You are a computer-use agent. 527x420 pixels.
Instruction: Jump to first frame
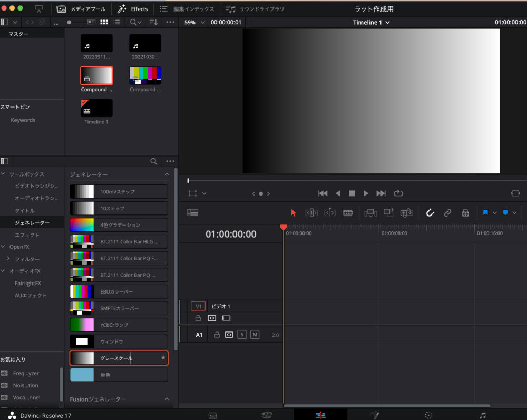[323, 193]
